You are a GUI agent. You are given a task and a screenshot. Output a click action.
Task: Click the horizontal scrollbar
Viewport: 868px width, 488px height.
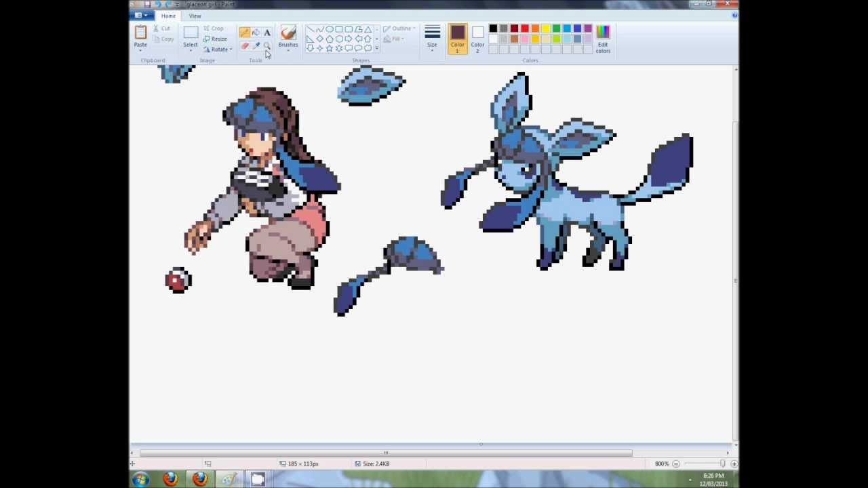point(386,453)
